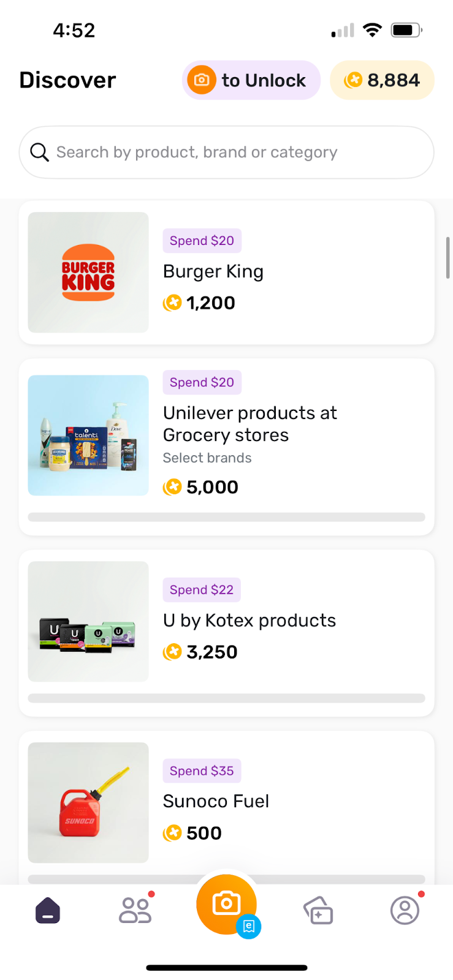Image resolution: width=453 pixels, height=980 pixels.
Task: Tap the Sunoco gas can thumbnail
Action: coord(88,802)
